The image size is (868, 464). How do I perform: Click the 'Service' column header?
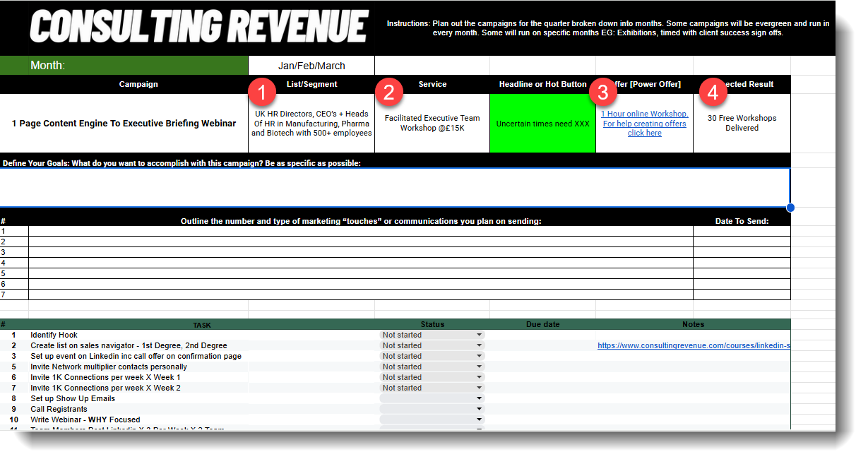pyautogui.click(x=432, y=84)
